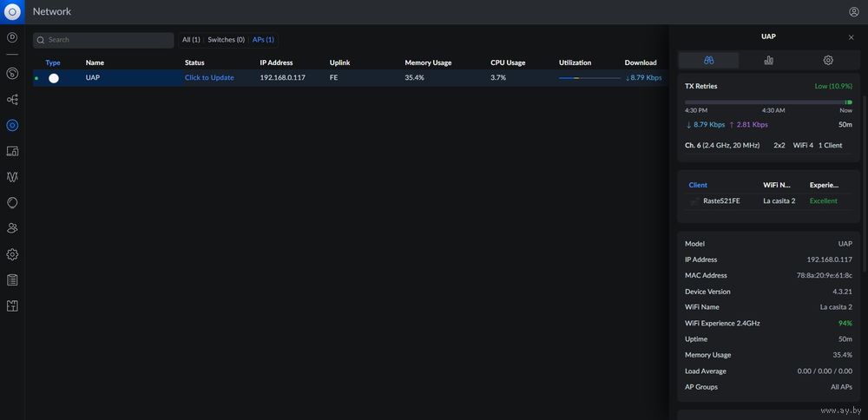Open gear Settings icon in left sidebar
This screenshot has height=420, width=868.
pyautogui.click(x=12, y=254)
